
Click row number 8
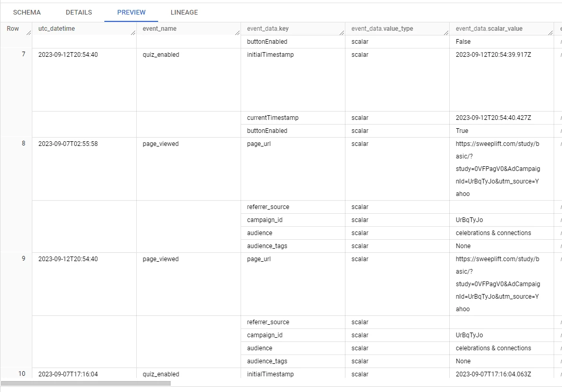click(x=23, y=143)
